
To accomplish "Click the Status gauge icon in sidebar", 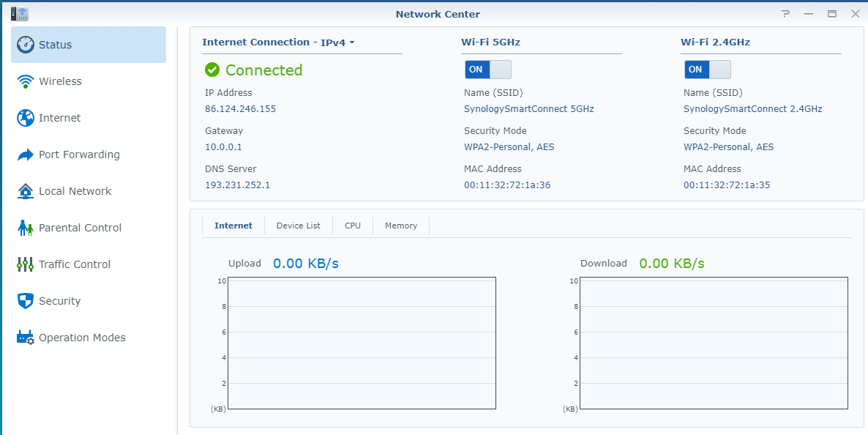I will [26, 45].
